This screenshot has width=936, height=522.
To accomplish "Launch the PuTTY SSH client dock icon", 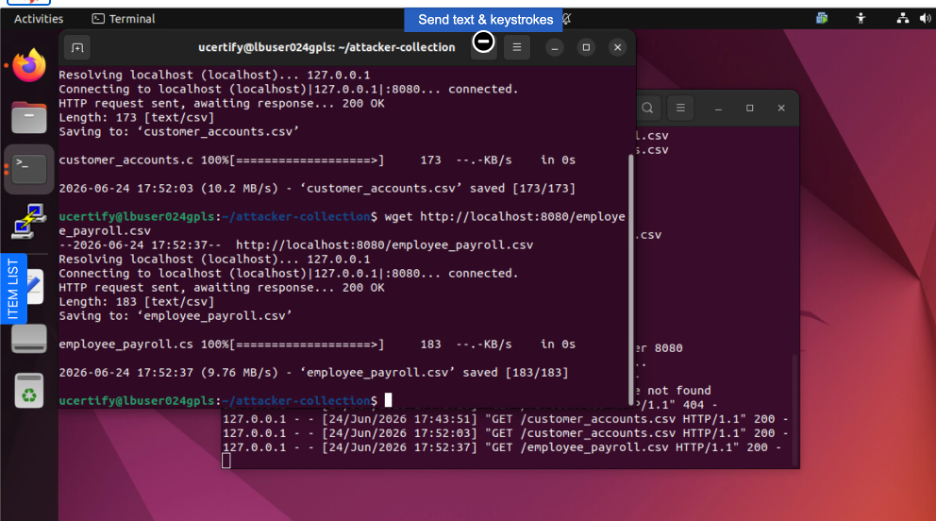I will (x=29, y=221).
